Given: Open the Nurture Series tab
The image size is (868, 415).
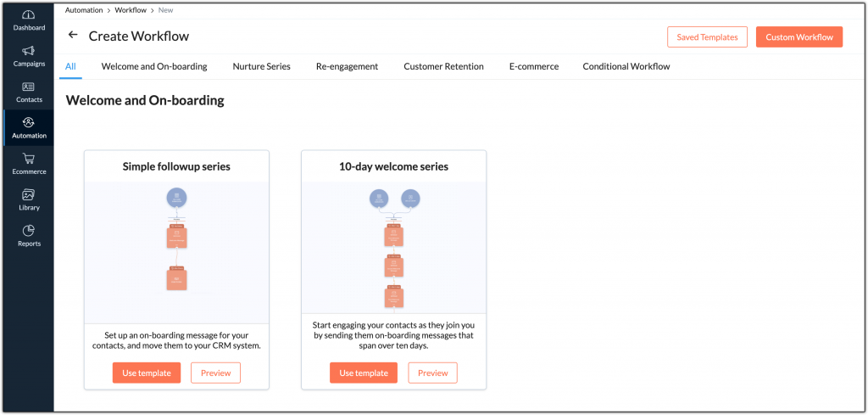Looking at the screenshot, I should pos(261,66).
